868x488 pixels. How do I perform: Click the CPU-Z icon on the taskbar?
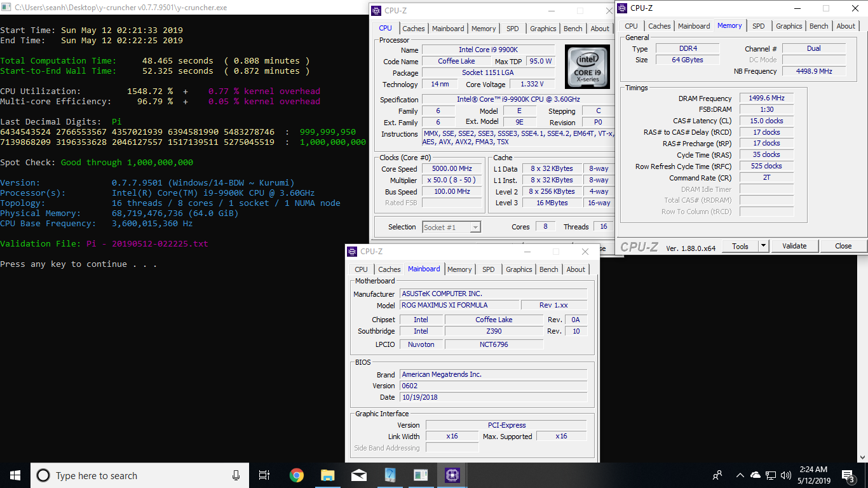pos(452,475)
